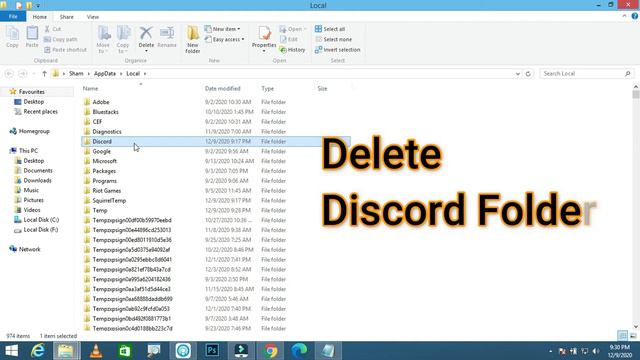The width and height of the screenshot is (640, 360).
Task: Select Cut in the Clipboard group
Action: (x=53, y=29)
